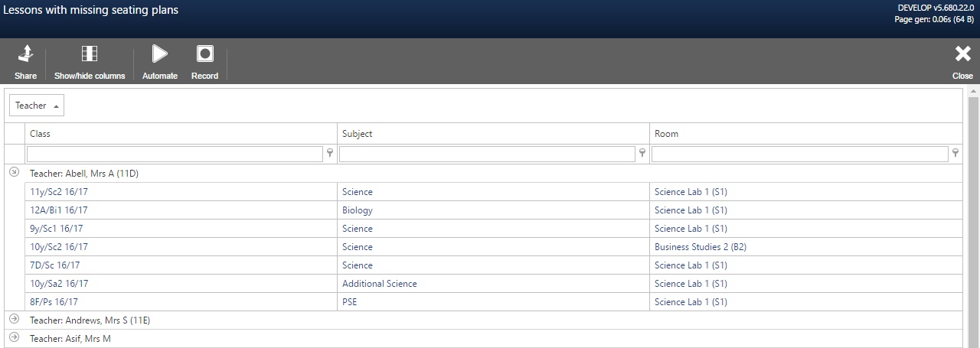Image resolution: width=980 pixels, height=348 pixels.
Task: Start the Automate play icon
Action: [x=159, y=54]
